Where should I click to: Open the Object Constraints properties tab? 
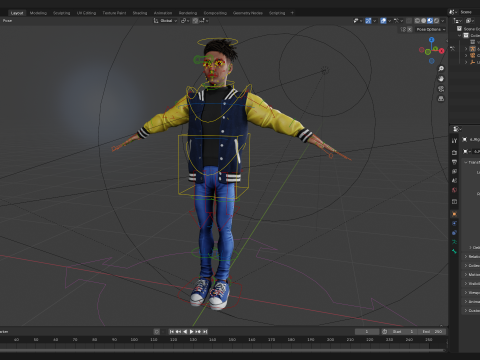[x=454, y=233]
